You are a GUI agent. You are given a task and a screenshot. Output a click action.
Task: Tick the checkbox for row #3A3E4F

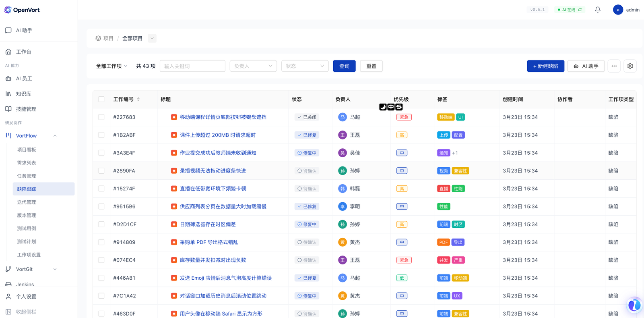101,153
